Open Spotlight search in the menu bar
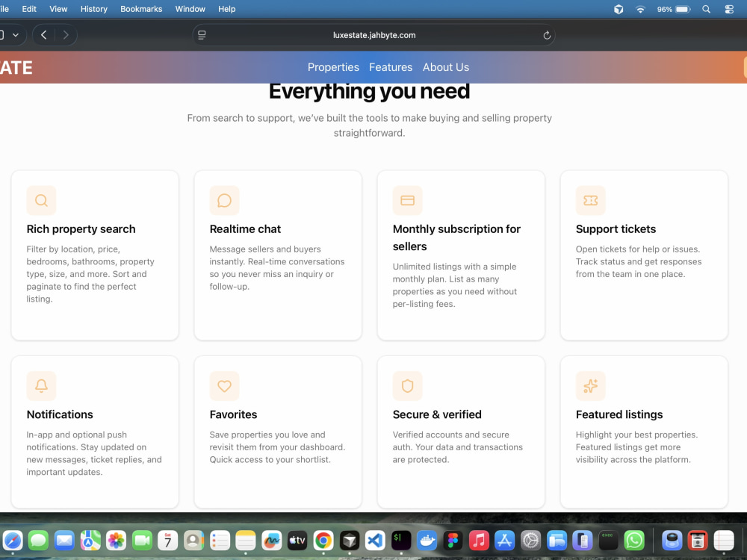The height and width of the screenshot is (560, 747). [x=706, y=9]
